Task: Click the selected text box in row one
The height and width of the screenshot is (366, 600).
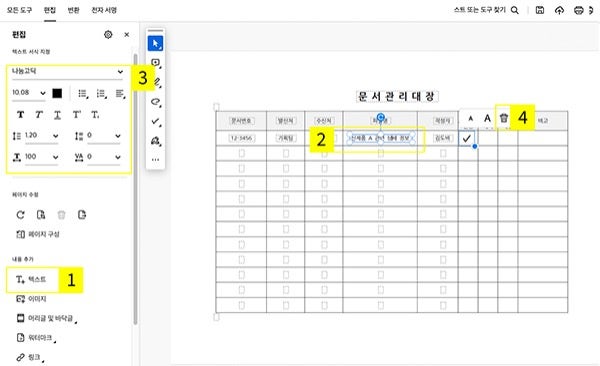Action: point(380,138)
